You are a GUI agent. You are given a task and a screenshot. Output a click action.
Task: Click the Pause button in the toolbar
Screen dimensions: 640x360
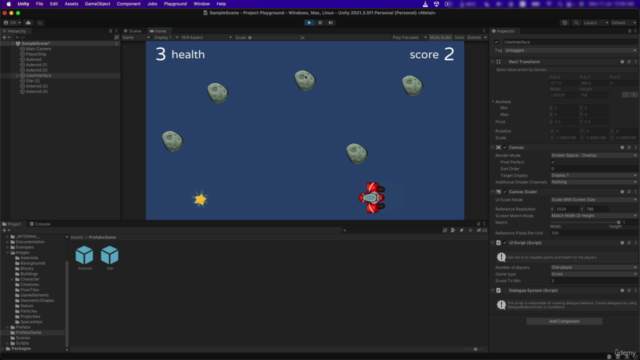(320, 23)
